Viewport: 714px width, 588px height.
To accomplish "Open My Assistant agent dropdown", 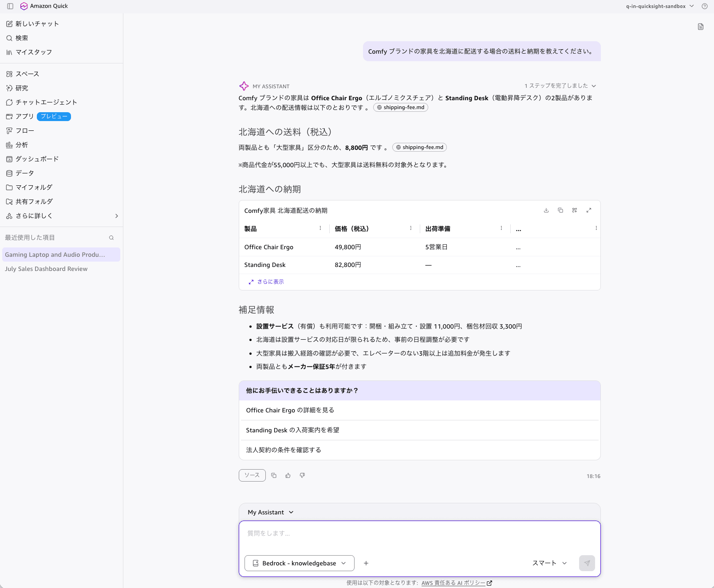I will (x=271, y=512).
